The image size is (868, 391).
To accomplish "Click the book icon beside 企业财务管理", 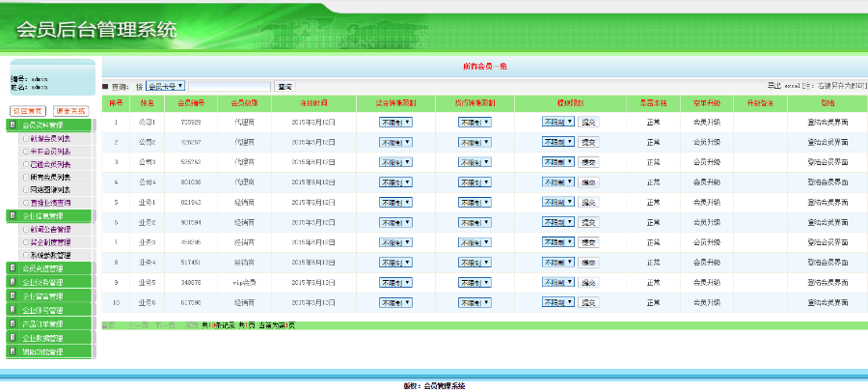I will coord(13,282).
